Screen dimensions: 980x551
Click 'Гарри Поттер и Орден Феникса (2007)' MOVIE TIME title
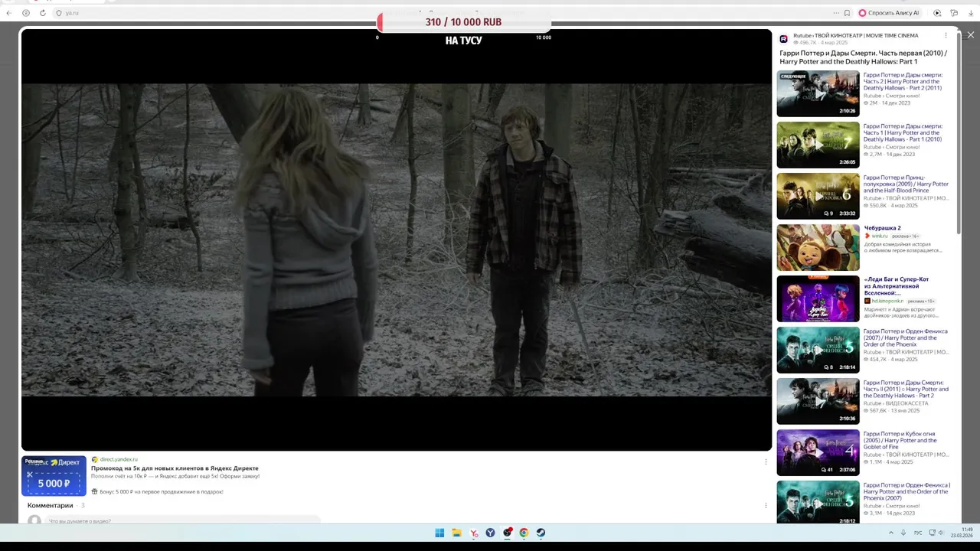tap(906, 337)
